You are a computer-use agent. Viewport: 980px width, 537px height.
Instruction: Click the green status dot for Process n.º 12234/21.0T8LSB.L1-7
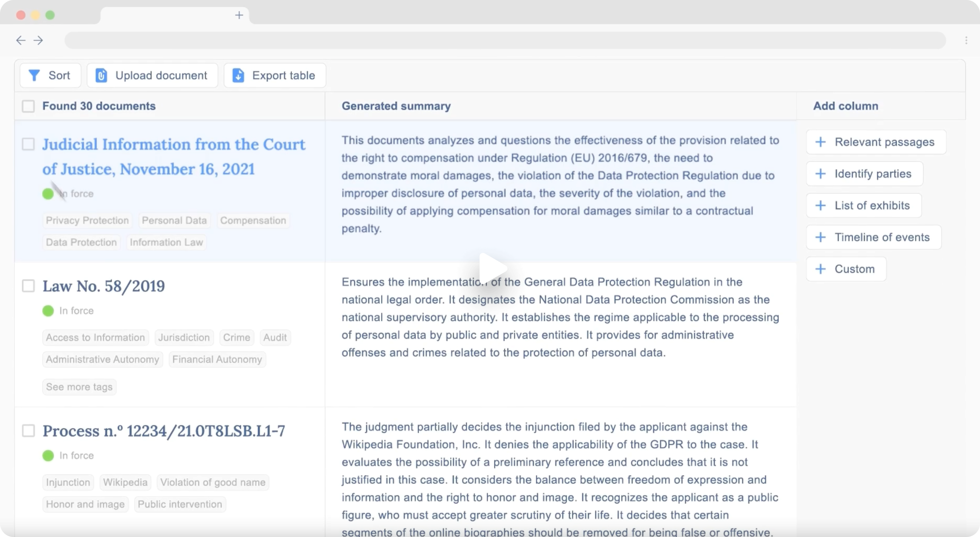(48, 456)
